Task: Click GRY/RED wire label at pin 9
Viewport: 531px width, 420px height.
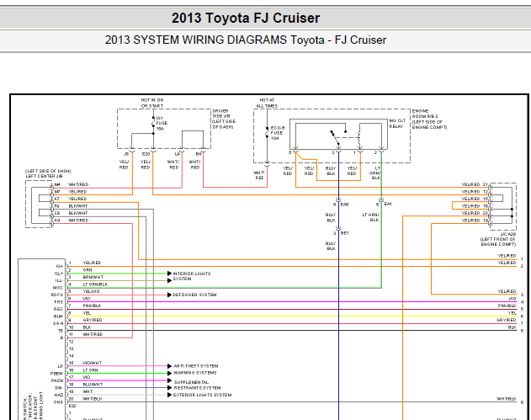Action: (93, 320)
